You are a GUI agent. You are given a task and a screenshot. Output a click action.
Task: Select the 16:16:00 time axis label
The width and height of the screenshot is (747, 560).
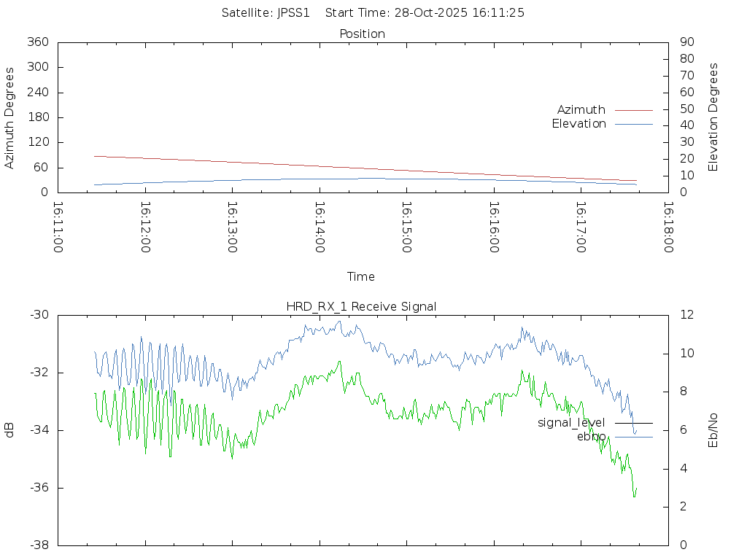click(493, 227)
